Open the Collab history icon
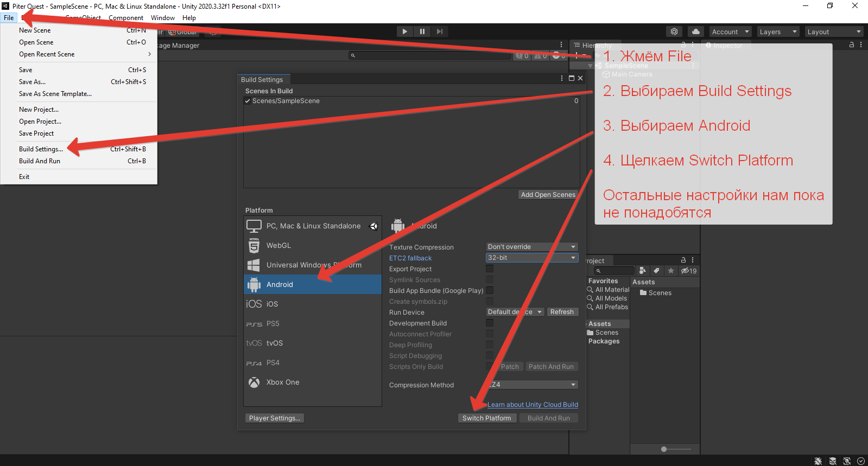Viewport: 868px width, 466px height. point(674,31)
